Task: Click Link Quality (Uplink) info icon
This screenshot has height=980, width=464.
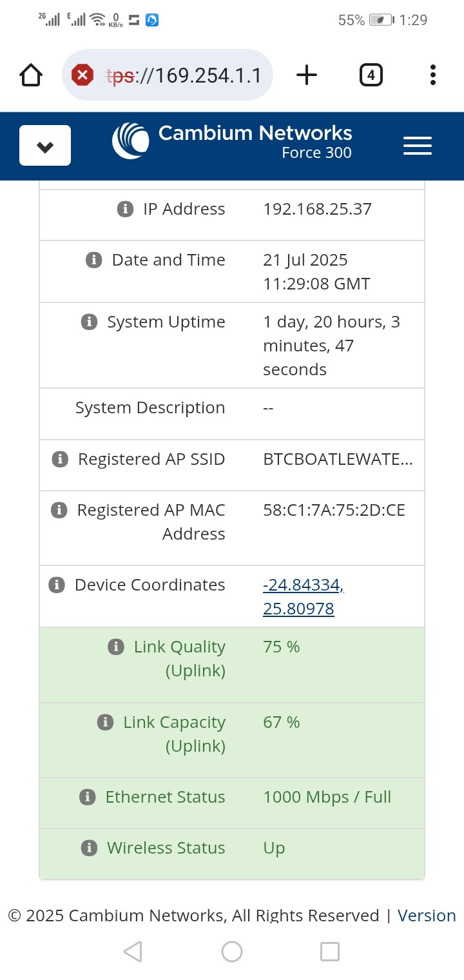Action: point(116,647)
